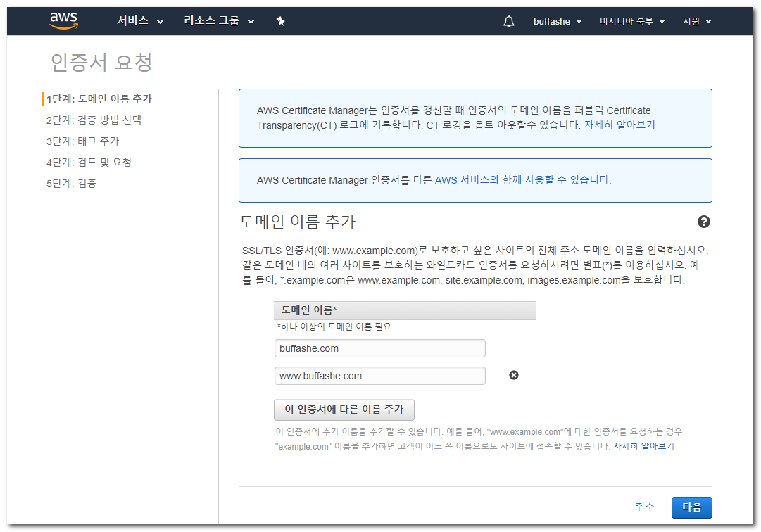Click the AWS logo home icon

point(63,20)
